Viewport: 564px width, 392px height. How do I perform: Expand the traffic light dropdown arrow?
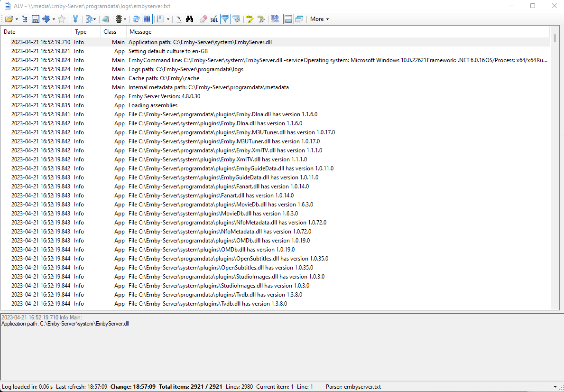(x=125, y=19)
